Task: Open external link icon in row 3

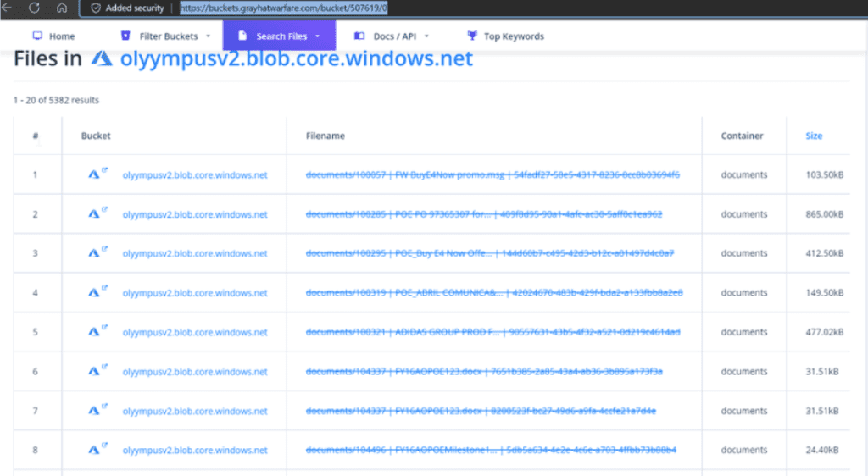Action: (x=105, y=249)
